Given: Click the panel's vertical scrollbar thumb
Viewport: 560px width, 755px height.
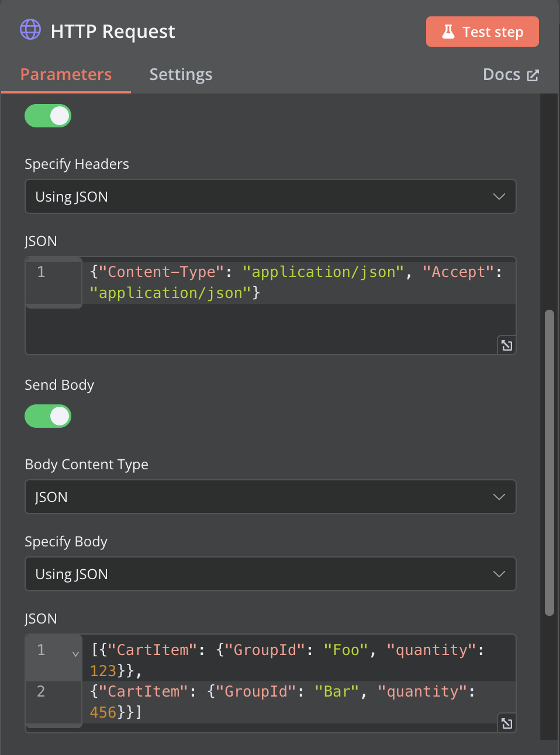Looking at the screenshot, I should coord(549,463).
